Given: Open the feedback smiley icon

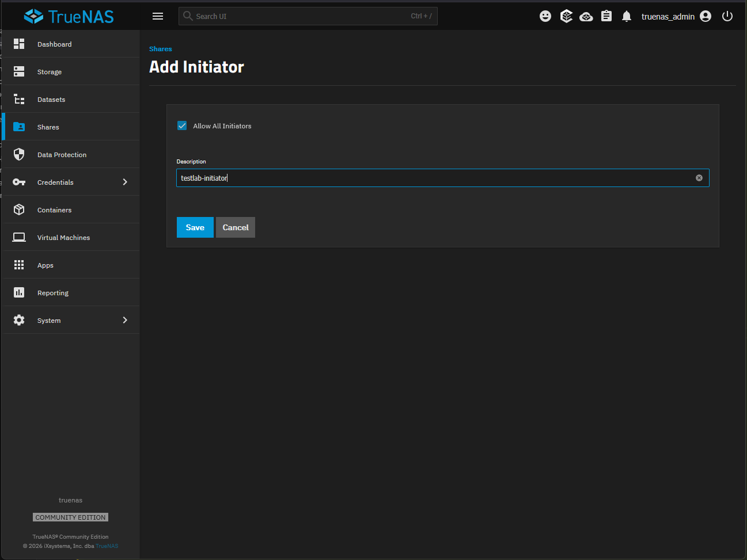Looking at the screenshot, I should (x=545, y=16).
